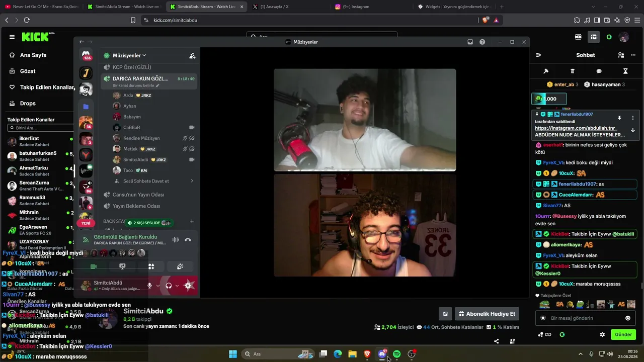Turn off camera in Discord voice panel
The image size is (644, 362).
coord(93,266)
